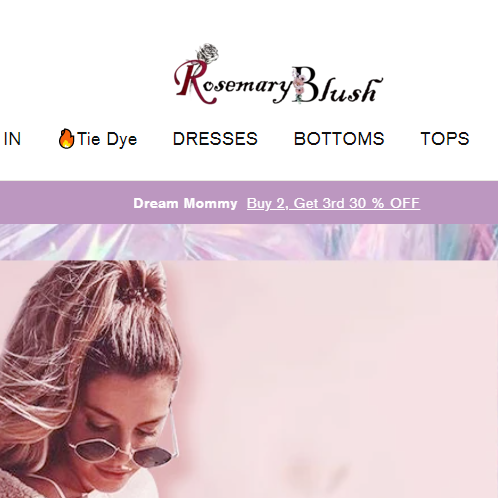The image size is (498, 498).
Task: Select the TOPS navigation item
Action: pyautogui.click(x=445, y=139)
